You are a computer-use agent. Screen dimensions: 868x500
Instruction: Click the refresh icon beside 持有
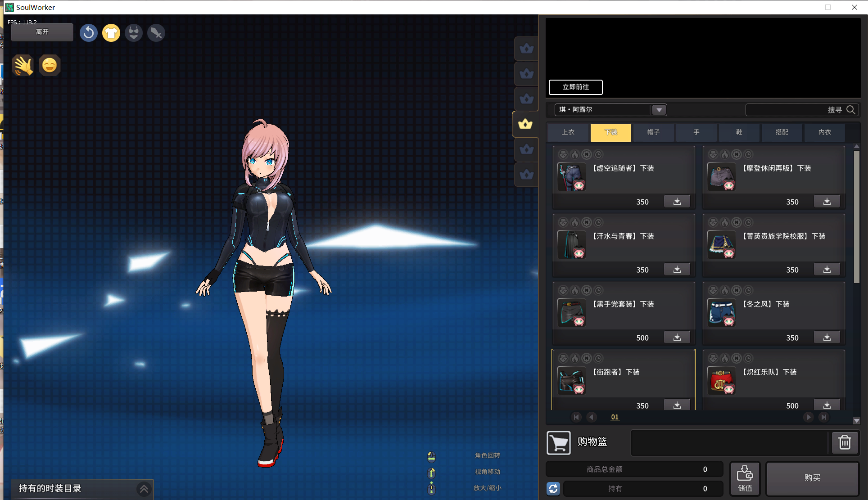553,488
